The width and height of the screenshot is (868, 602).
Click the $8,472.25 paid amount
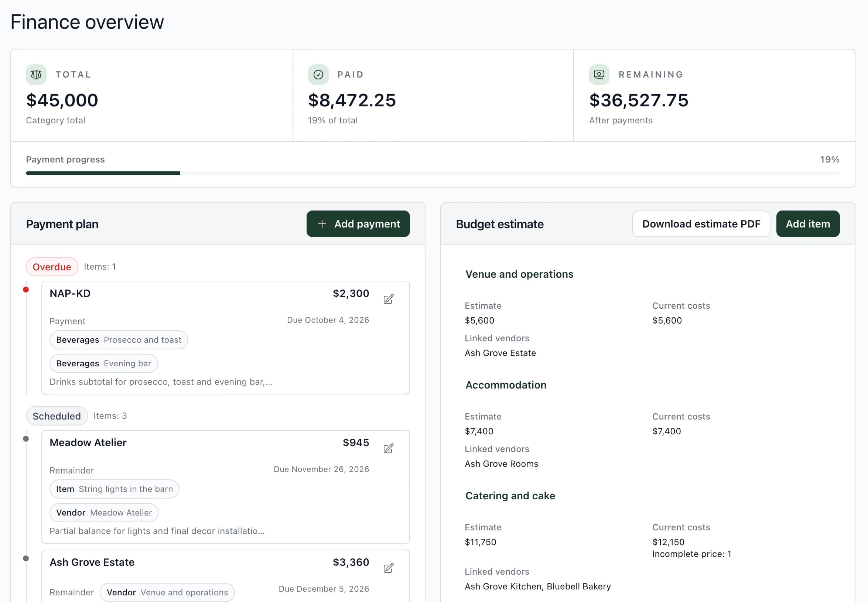point(352,100)
